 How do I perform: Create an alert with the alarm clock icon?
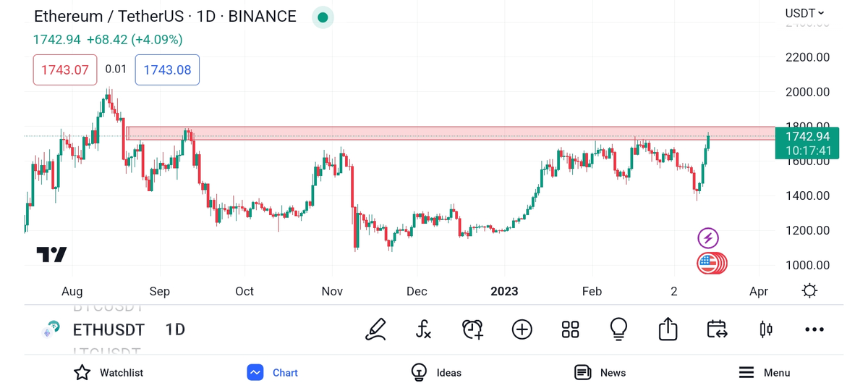[472, 329]
